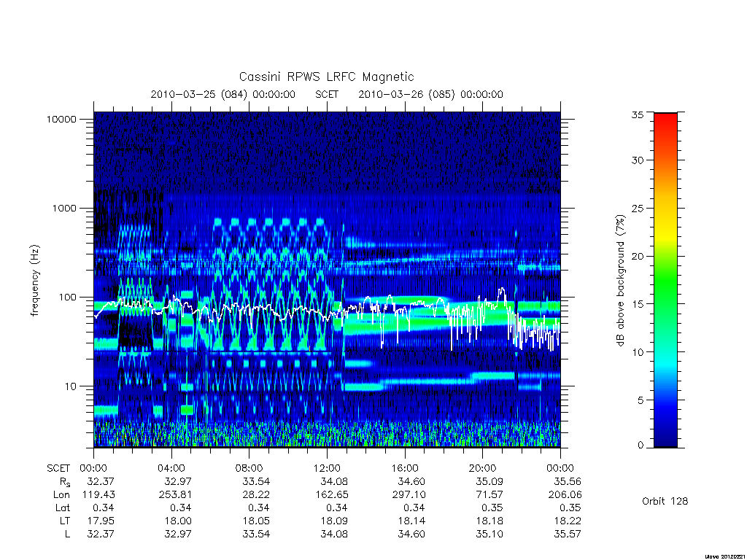Click the Lon value 28.22

tap(256, 495)
